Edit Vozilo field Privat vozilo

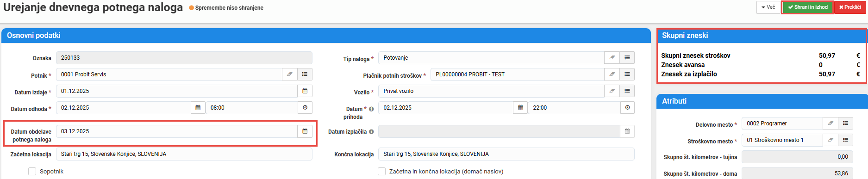point(491,91)
